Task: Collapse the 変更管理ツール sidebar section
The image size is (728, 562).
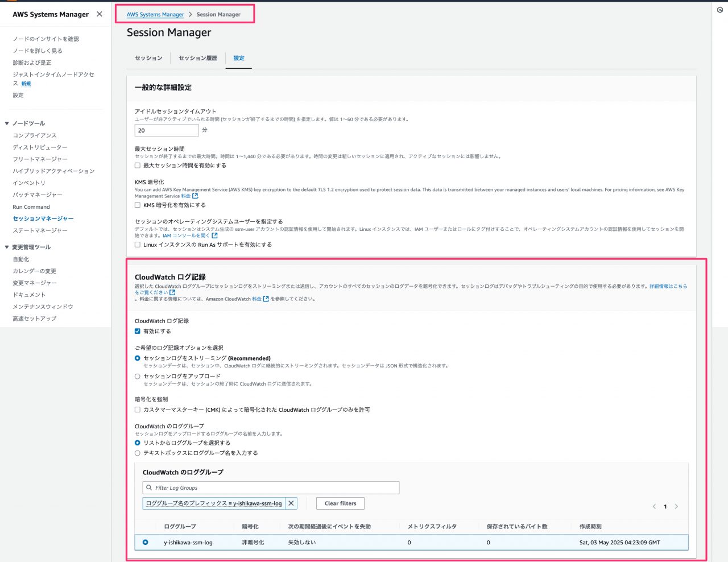Action: (7, 247)
